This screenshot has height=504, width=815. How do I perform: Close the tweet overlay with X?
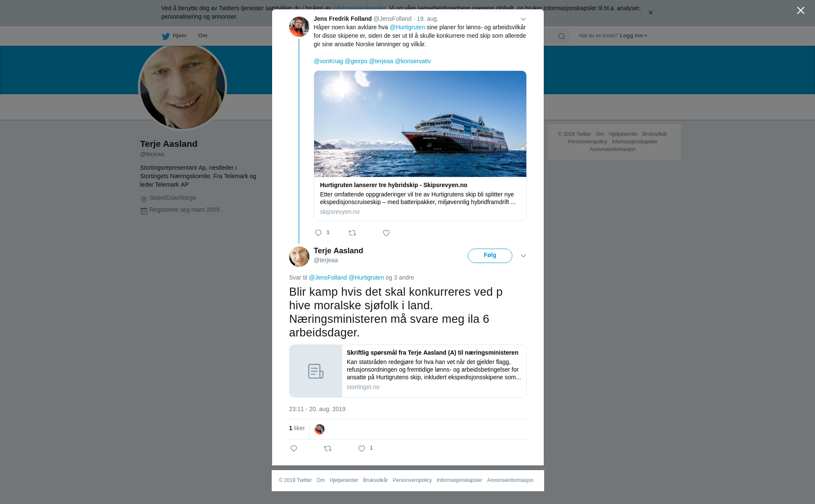tap(801, 11)
